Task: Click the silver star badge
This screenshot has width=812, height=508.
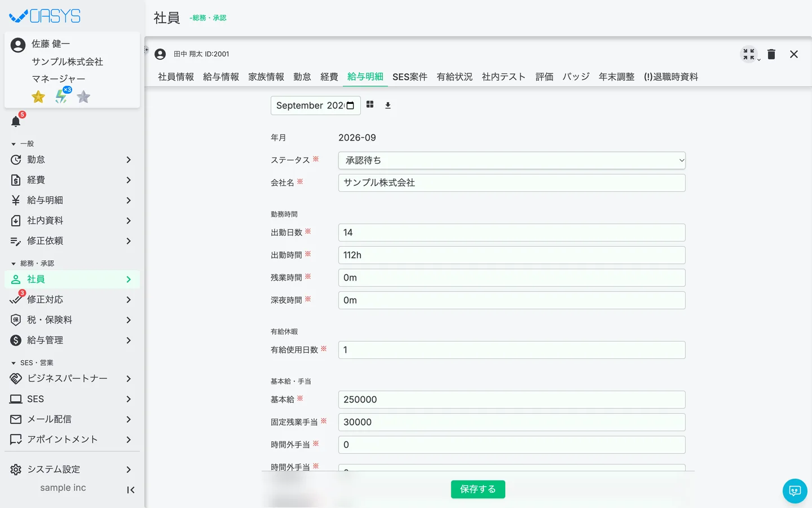Action: [83, 97]
